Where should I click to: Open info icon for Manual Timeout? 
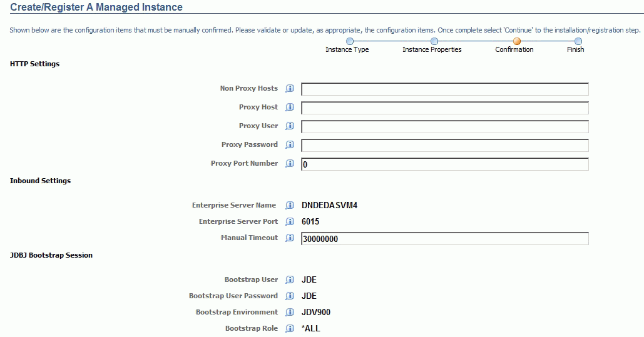(x=290, y=238)
